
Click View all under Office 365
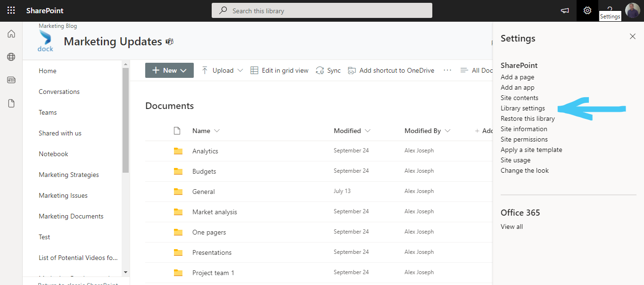coord(511,226)
